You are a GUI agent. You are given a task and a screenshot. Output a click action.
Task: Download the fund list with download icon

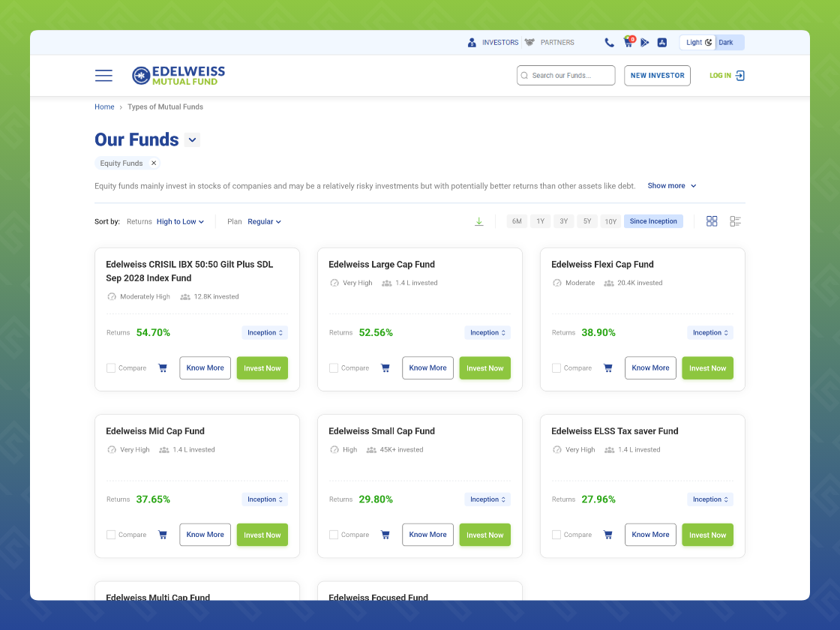(479, 221)
